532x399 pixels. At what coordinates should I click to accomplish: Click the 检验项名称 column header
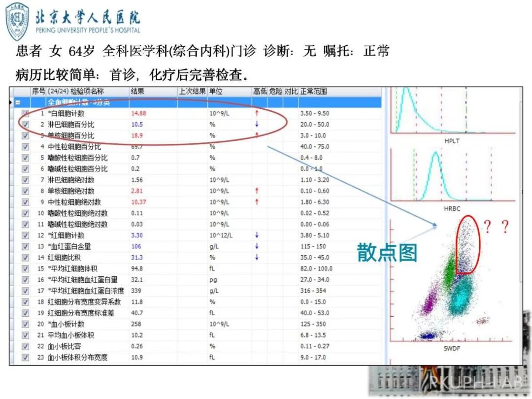[x=87, y=91]
